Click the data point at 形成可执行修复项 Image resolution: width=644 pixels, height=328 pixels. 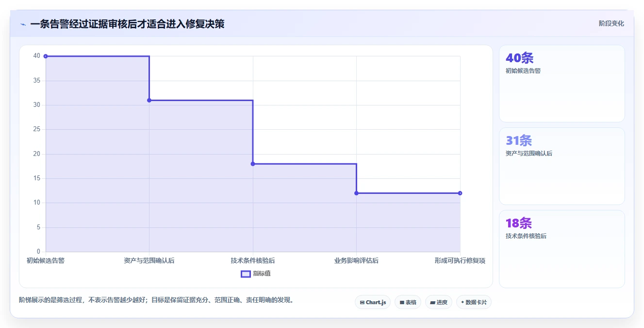coord(460,193)
